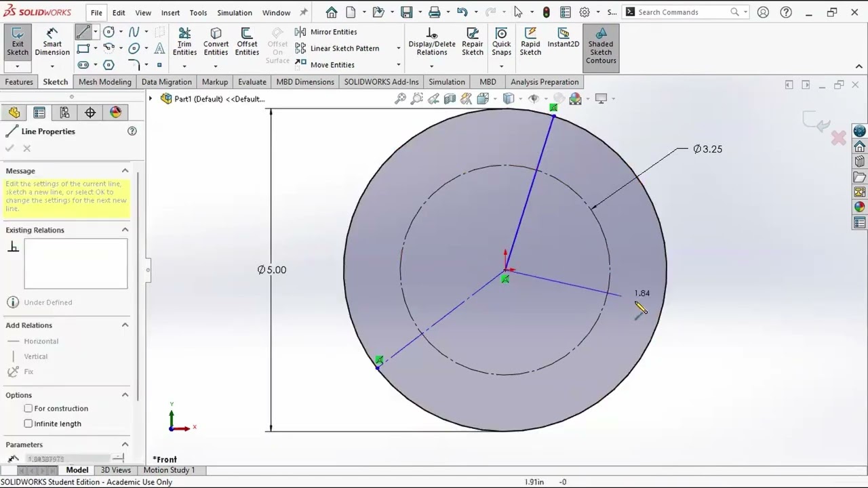
Task: Toggle Instant2D mode
Action: coord(564,39)
